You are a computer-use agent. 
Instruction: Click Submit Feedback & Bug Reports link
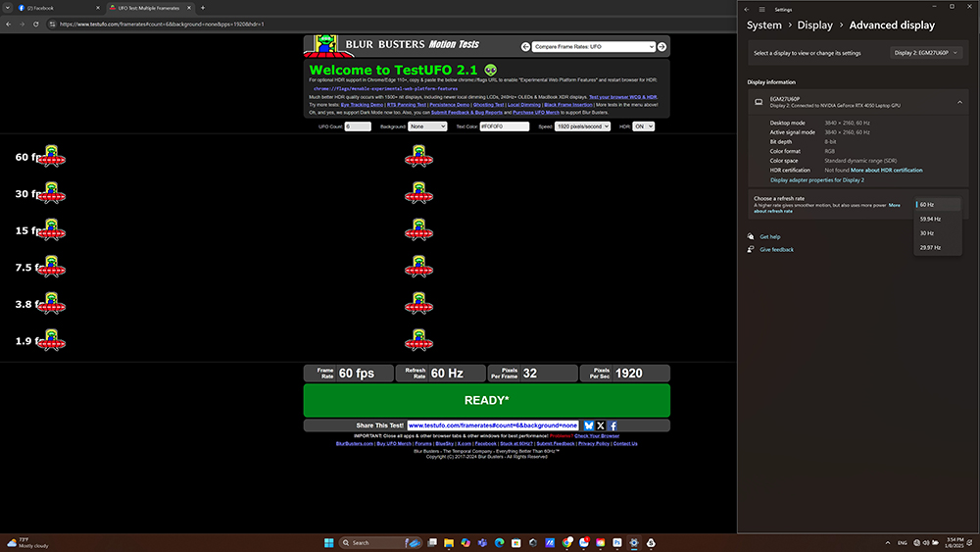tap(466, 113)
